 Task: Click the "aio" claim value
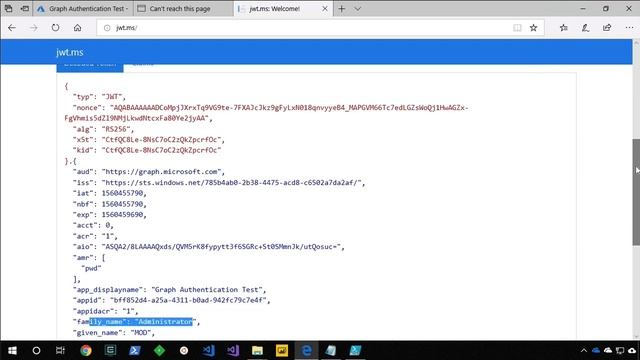tap(221, 247)
